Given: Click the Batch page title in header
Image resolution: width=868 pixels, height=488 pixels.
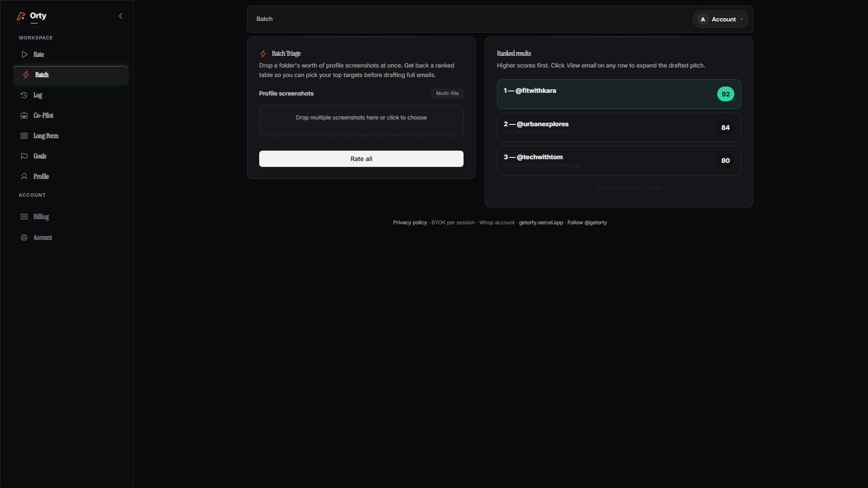Looking at the screenshot, I should pos(264,19).
